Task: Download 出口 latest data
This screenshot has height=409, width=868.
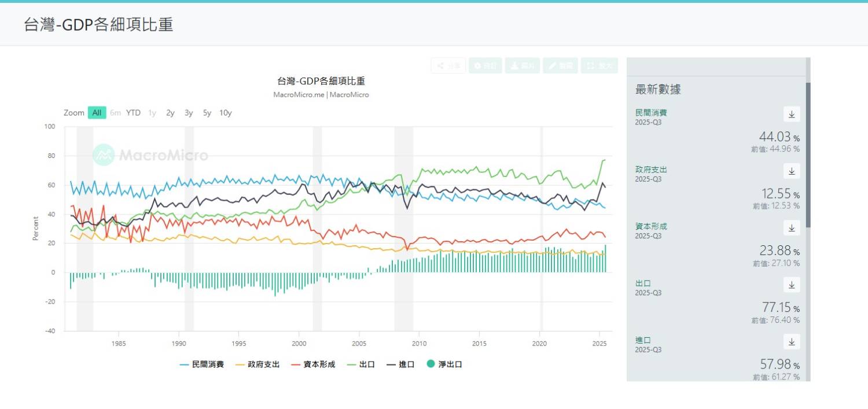Action: 792,285
